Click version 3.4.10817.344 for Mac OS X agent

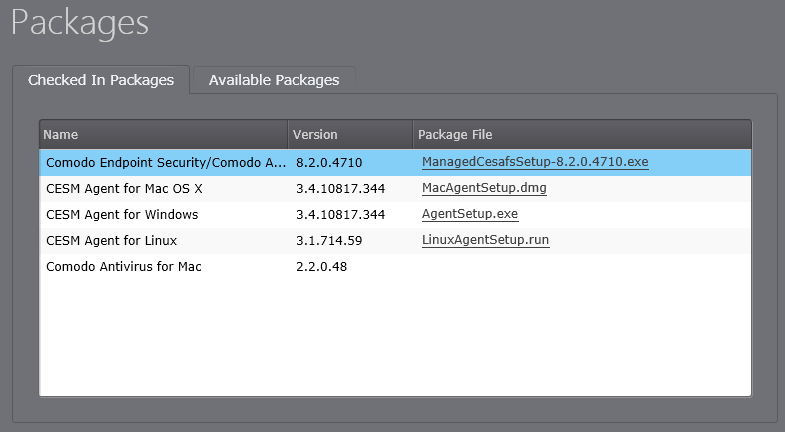pos(340,189)
